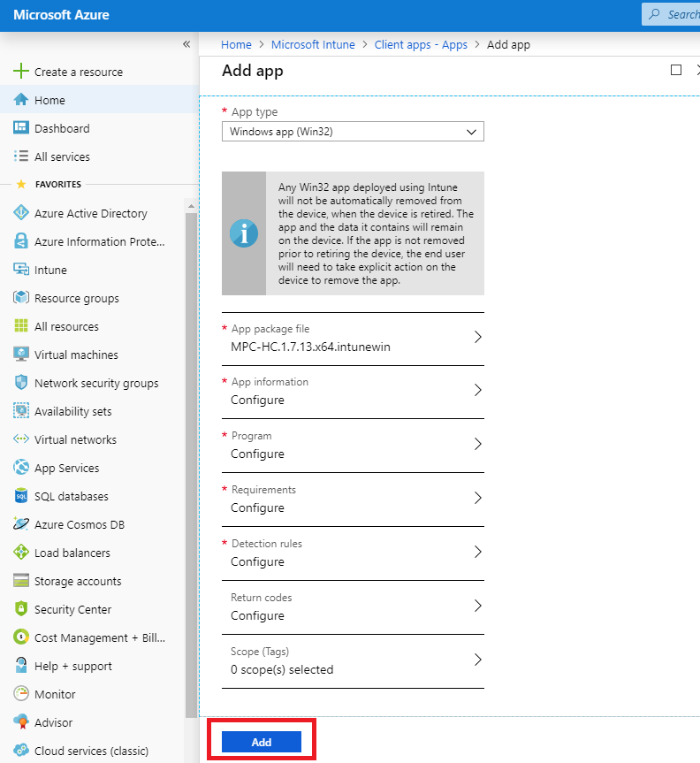Open App package file MPC-HC.1.7.13.x64.intunewin row
The image size is (700, 763).
353,339
